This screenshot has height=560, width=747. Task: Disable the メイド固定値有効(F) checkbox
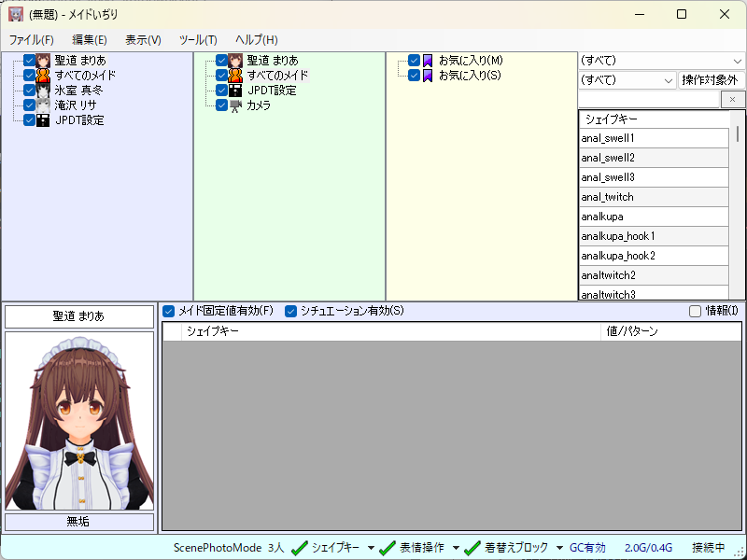(169, 311)
